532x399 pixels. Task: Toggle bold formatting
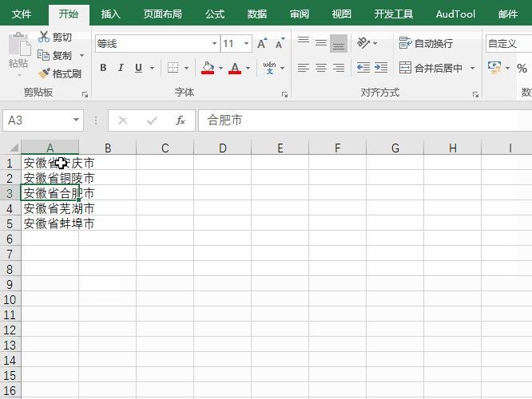103,68
